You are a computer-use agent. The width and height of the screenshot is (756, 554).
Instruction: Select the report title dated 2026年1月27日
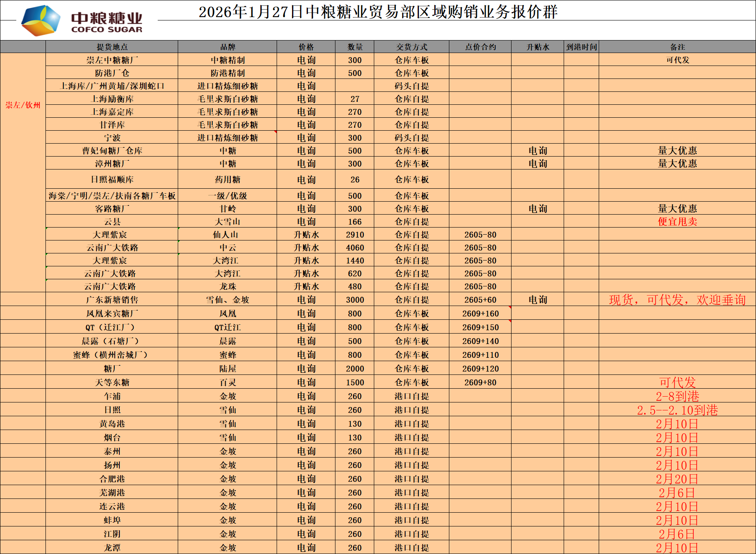click(x=378, y=12)
